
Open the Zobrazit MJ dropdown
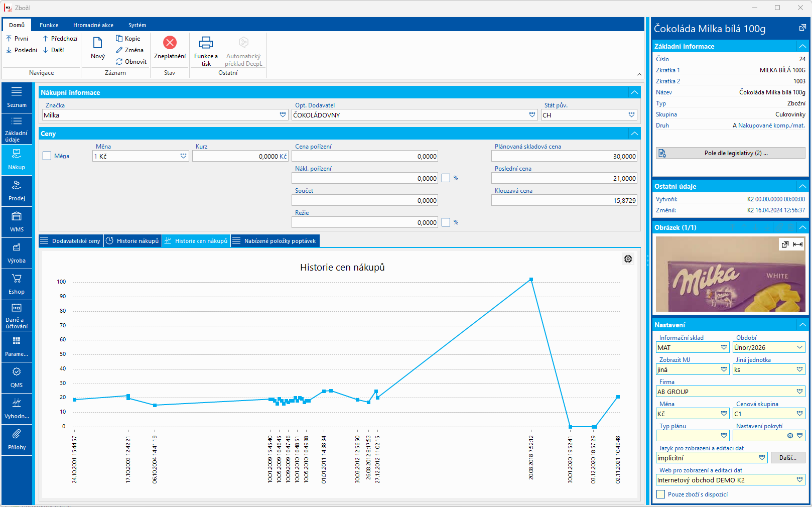pyautogui.click(x=724, y=369)
